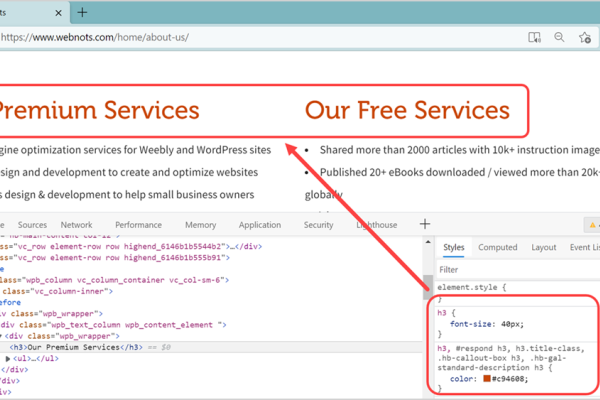The image size is (600, 400).
Task: Open the Security tab
Action: (318, 226)
